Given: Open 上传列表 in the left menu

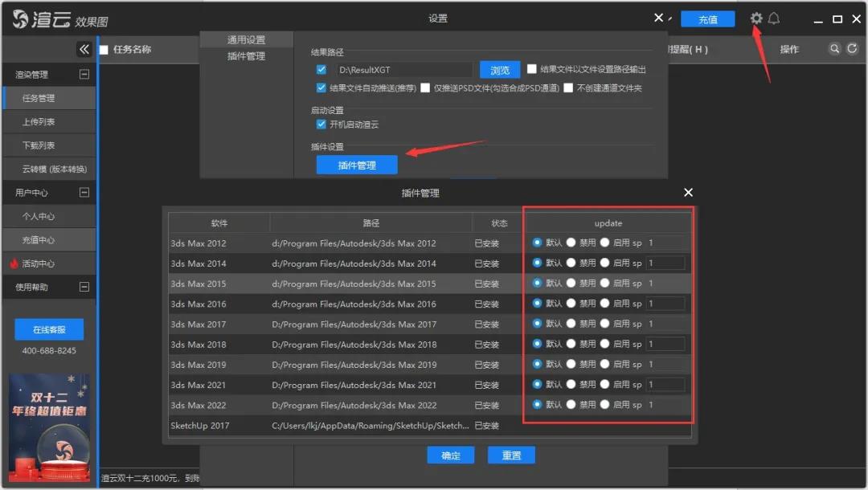Looking at the screenshot, I should [39, 122].
